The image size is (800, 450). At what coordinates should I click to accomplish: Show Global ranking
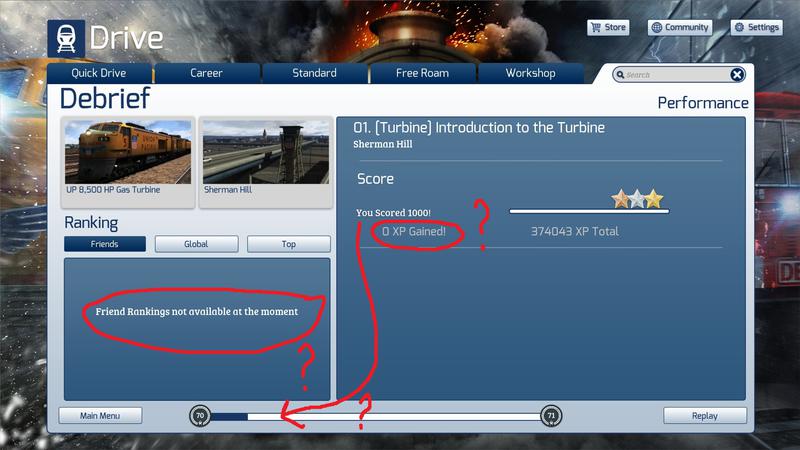click(x=196, y=244)
